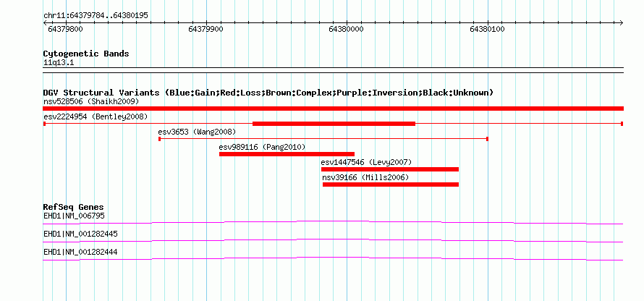Image resolution: width=644 pixels, height=301 pixels.
Task: Click the right arrowhead of the ruler
Action: [x=622, y=23]
